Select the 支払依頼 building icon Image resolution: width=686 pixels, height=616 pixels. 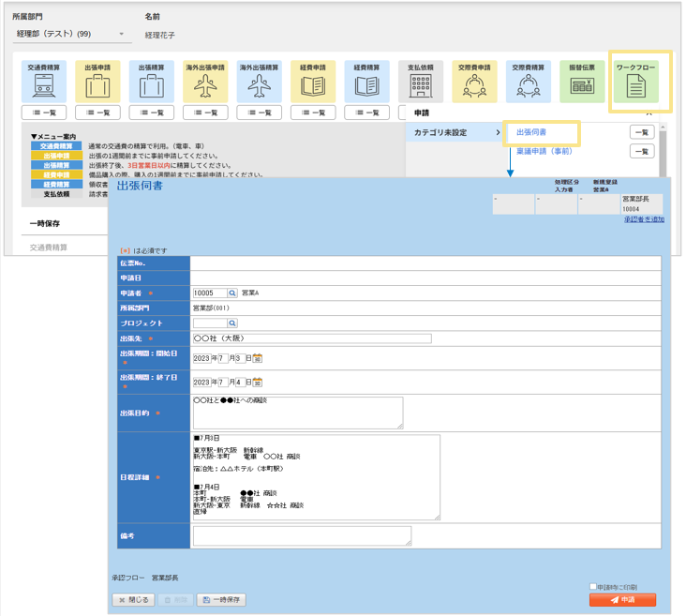pyautogui.click(x=421, y=87)
